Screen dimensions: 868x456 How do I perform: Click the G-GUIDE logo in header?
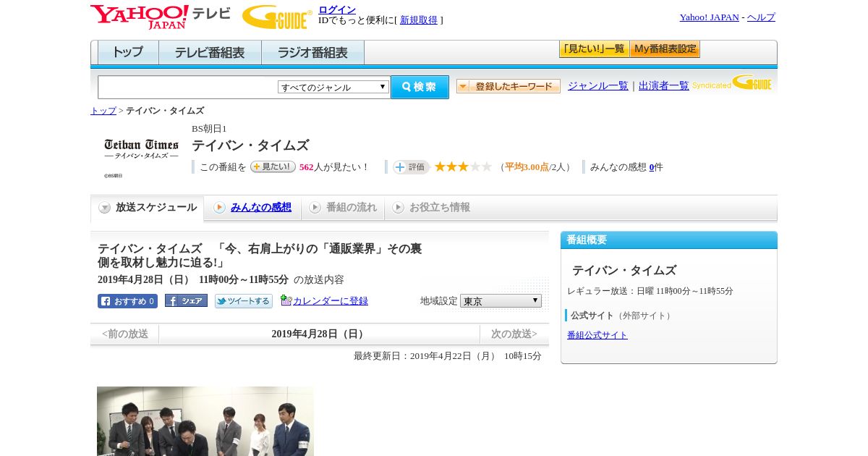277,17
